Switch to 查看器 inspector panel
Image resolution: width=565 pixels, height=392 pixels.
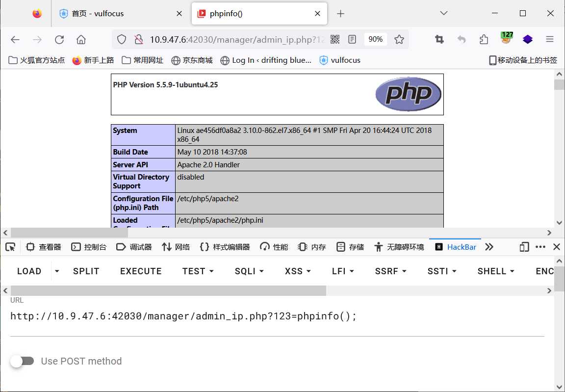click(44, 247)
